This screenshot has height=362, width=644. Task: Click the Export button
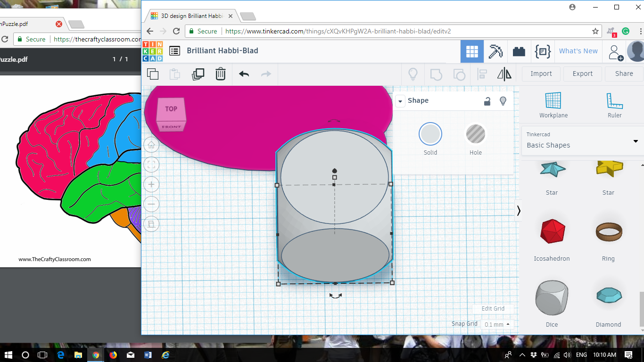(583, 74)
